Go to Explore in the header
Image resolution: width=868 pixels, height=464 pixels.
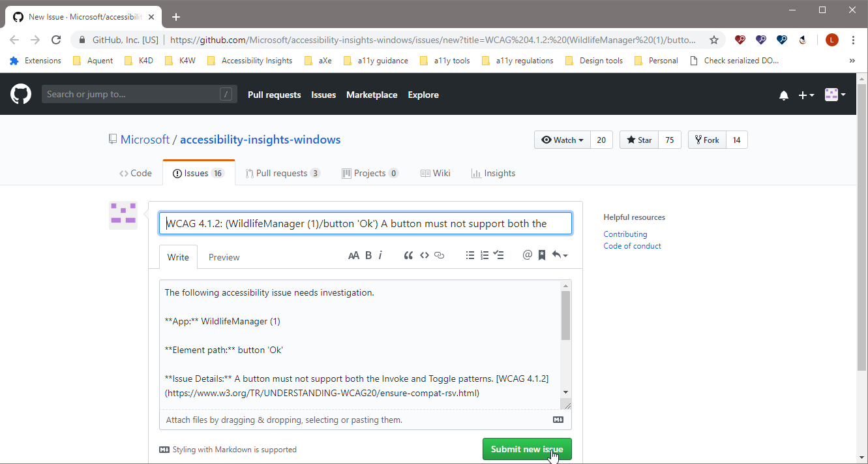click(x=423, y=95)
